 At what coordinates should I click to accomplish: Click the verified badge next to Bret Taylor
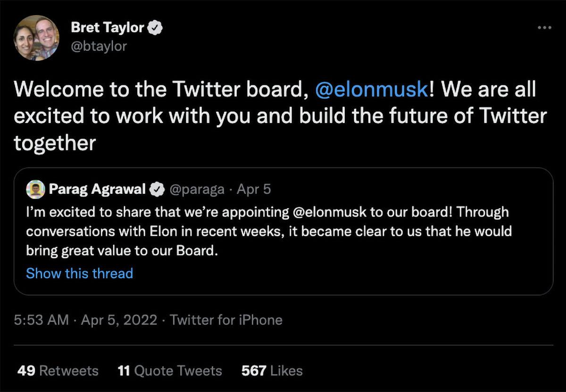pyautogui.click(x=154, y=27)
